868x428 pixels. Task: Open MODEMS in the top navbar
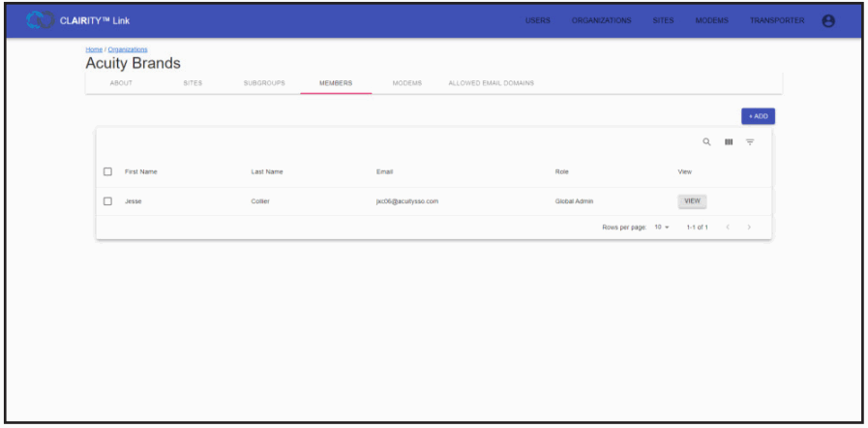(x=712, y=20)
